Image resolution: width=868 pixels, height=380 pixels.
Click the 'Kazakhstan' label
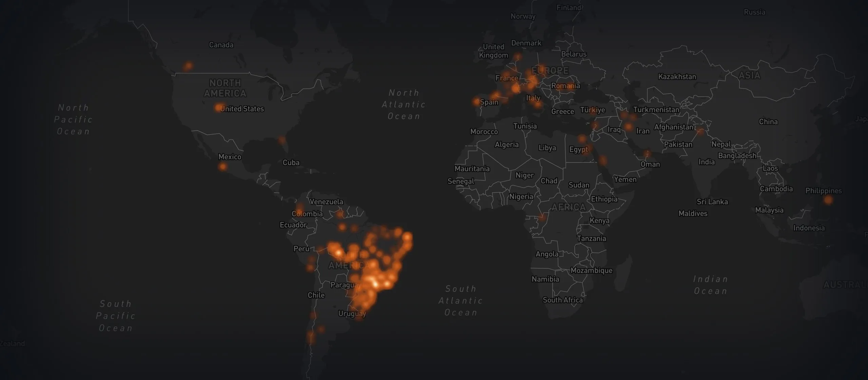pos(677,77)
